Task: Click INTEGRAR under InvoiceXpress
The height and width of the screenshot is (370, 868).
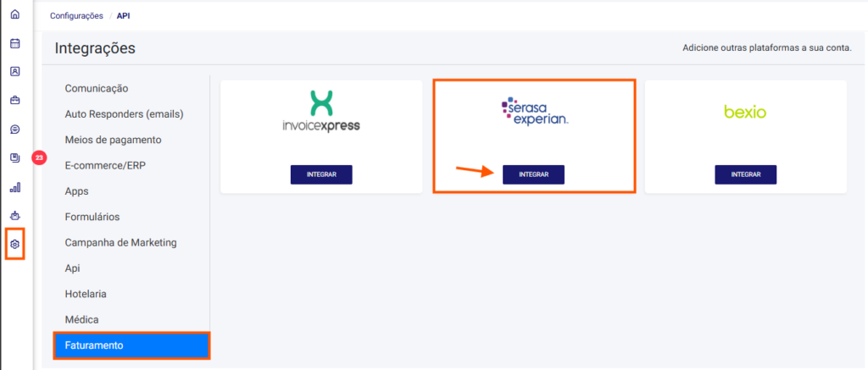Action: [x=321, y=174]
